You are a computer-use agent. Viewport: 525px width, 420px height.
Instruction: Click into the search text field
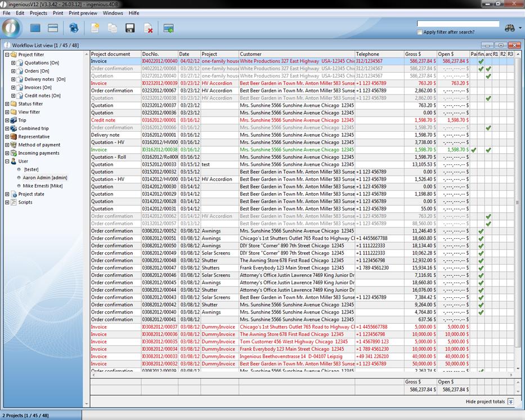[457, 24]
